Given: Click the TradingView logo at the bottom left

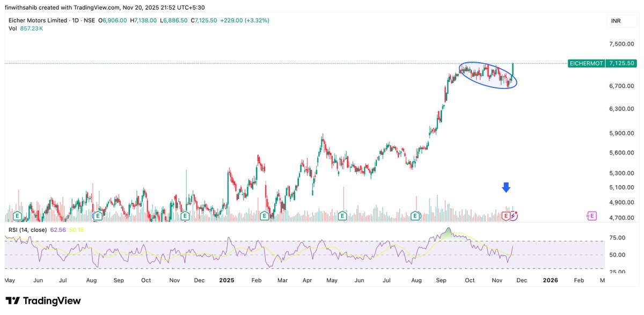Looking at the screenshot, I should [x=43, y=301].
